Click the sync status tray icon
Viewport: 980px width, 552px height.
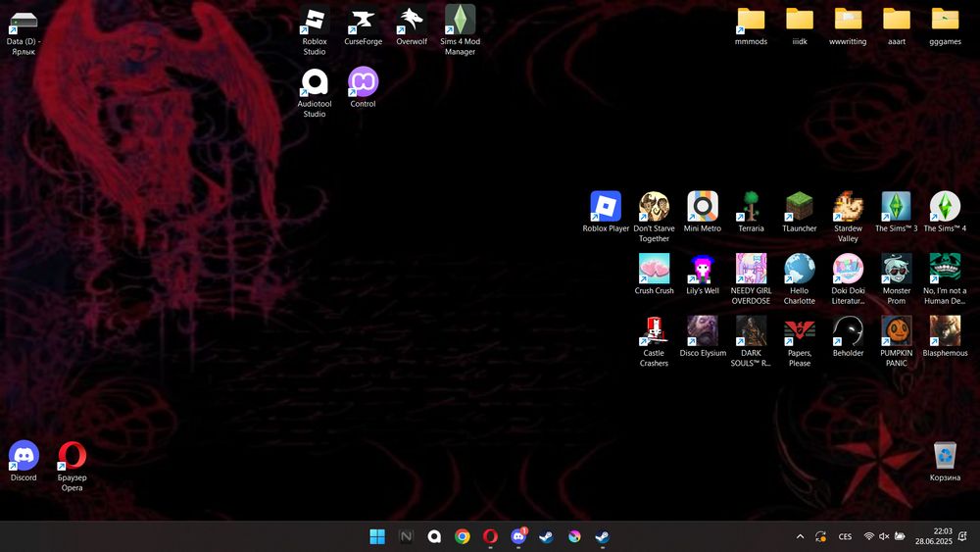pyautogui.click(x=820, y=536)
